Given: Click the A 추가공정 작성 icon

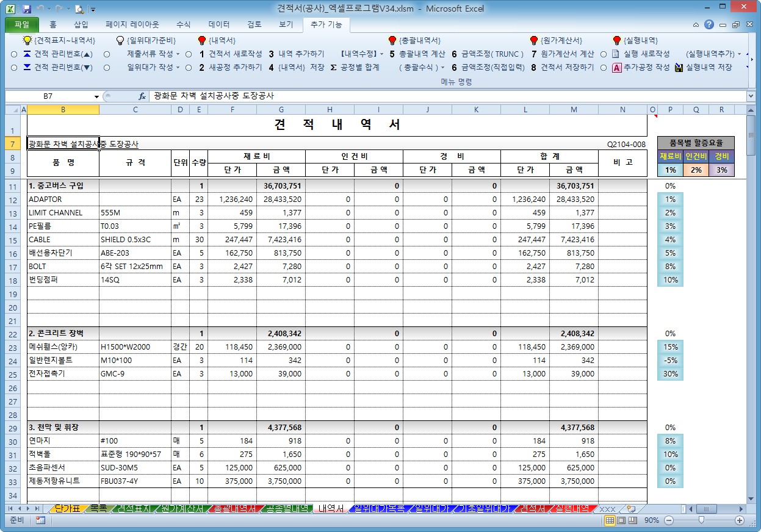Looking at the screenshot, I should coord(616,68).
